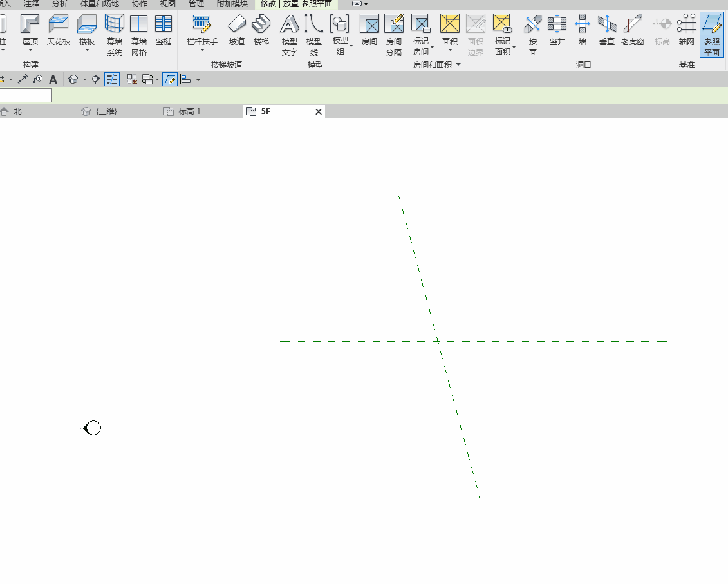Click the 标记房间 tag room icon
728x584 pixels.
click(420, 24)
